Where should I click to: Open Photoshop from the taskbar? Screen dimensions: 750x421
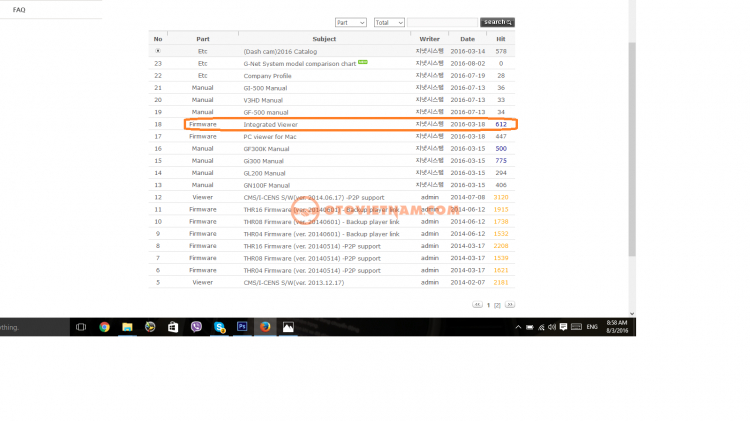coord(242,327)
